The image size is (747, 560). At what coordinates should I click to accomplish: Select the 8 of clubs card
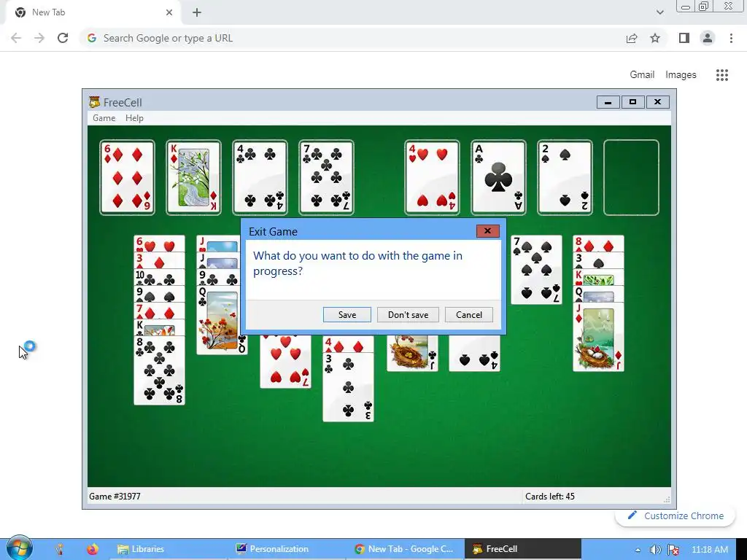pyautogui.click(x=159, y=370)
